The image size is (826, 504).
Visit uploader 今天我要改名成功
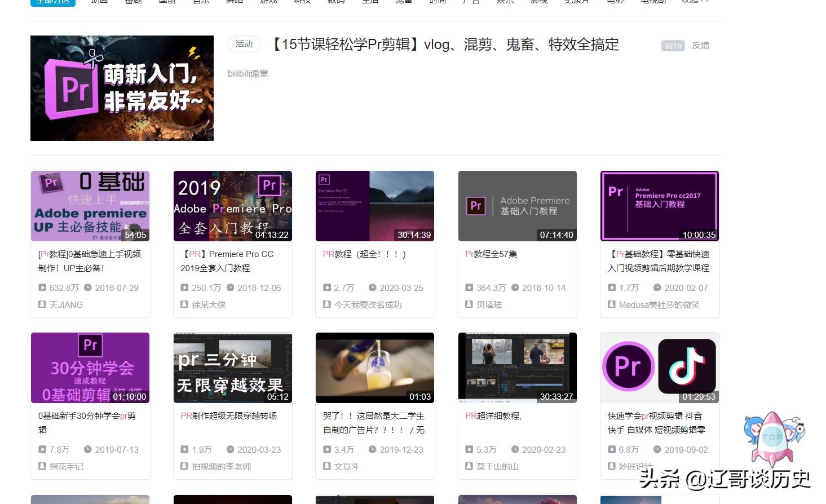[368, 304]
